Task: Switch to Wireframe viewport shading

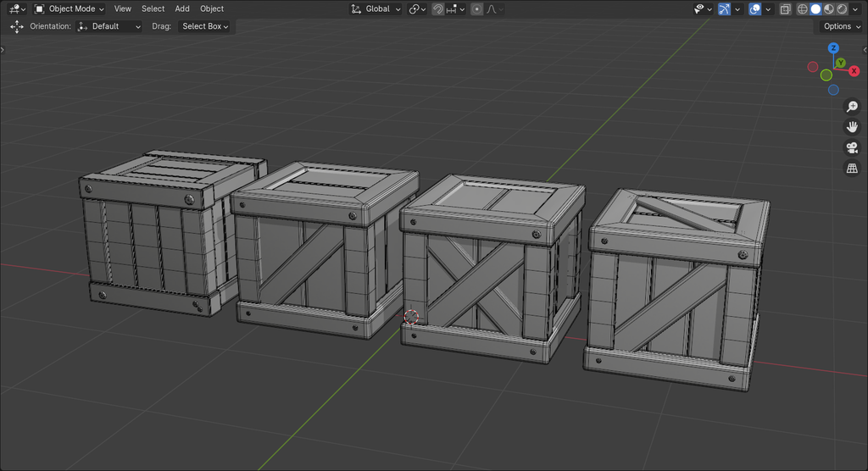Action: [802, 8]
